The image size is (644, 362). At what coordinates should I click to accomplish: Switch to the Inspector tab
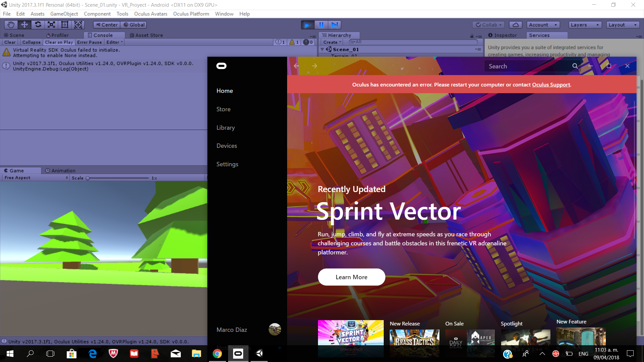point(502,35)
